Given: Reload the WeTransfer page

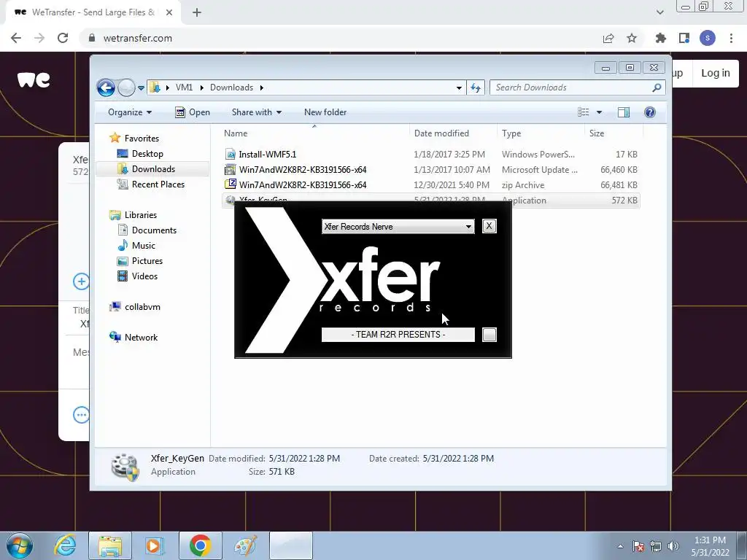Looking at the screenshot, I should point(63,38).
